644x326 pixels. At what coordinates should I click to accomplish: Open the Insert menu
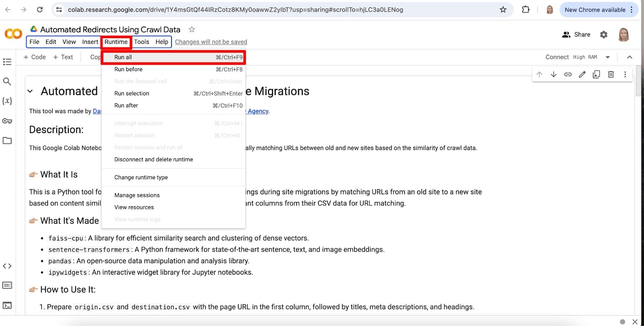click(90, 42)
